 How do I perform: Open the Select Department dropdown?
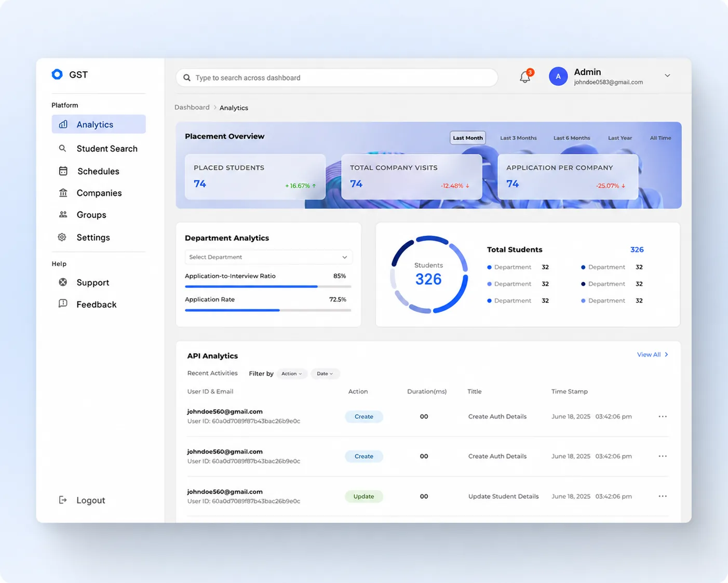pos(268,257)
